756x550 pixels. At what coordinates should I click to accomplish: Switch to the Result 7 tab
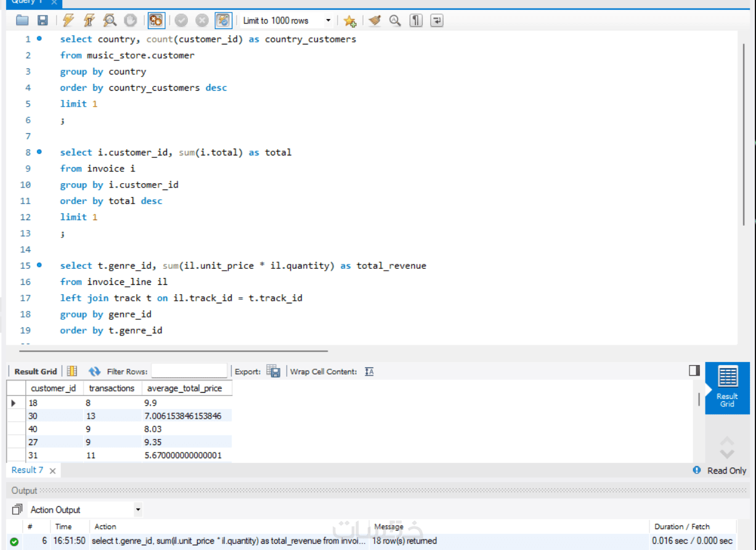coord(28,470)
